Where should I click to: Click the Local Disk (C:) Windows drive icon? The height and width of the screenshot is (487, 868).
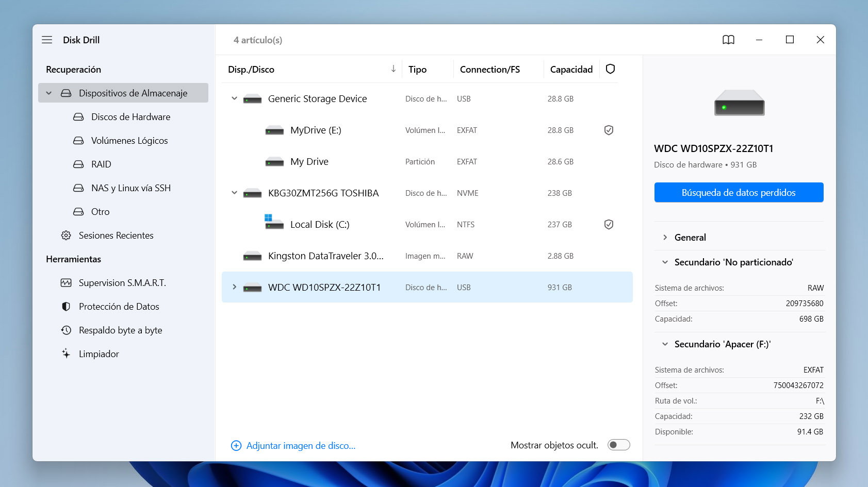pos(274,222)
